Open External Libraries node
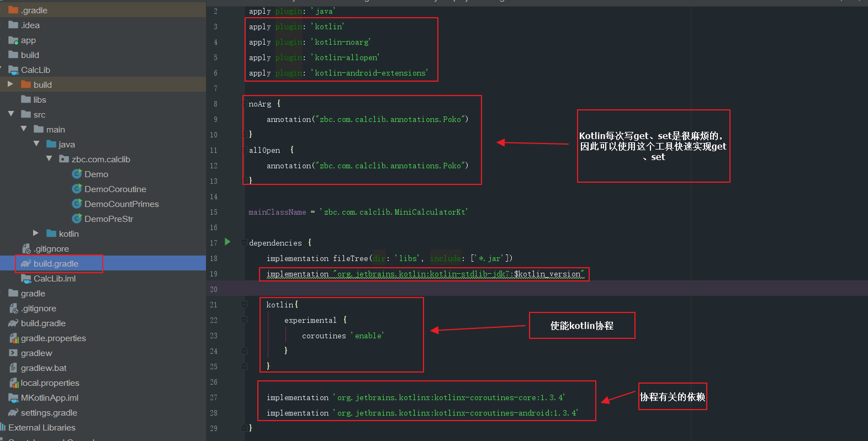Image resolution: width=868 pixels, height=441 pixels. 42,427
